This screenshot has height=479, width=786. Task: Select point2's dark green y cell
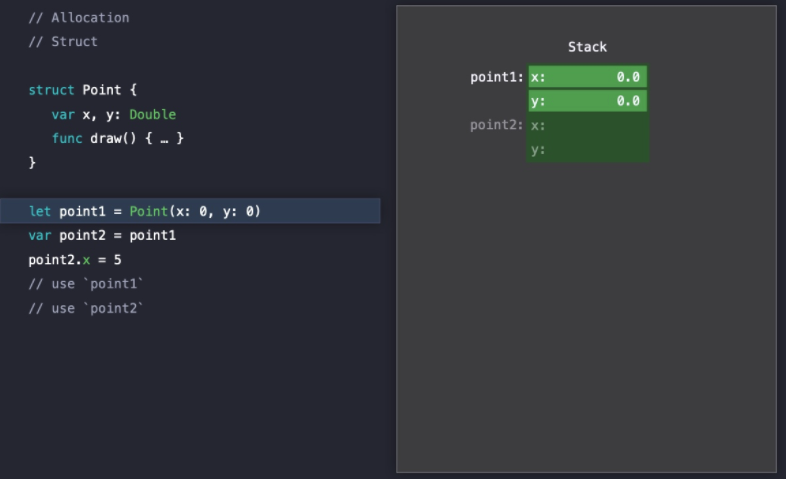tap(587, 150)
